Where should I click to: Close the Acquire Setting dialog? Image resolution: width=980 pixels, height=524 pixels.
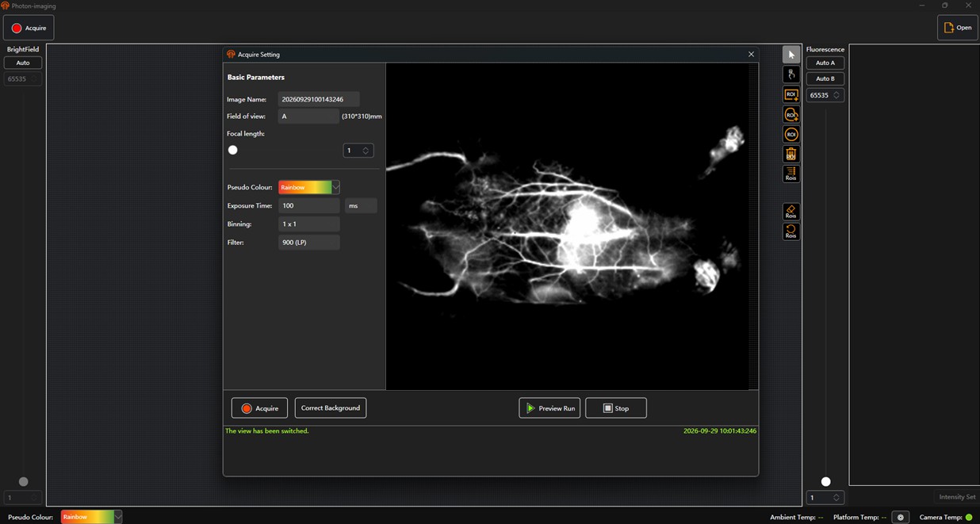coord(751,54)
